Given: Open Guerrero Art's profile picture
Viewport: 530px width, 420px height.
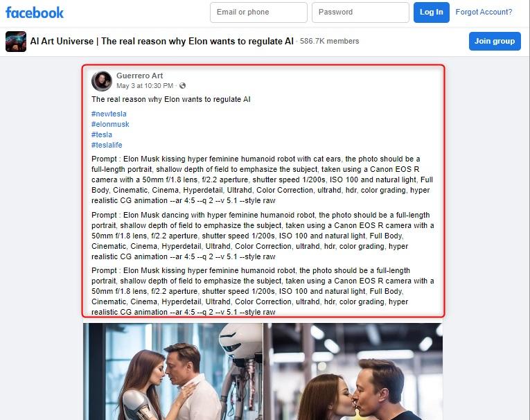Looking at the screenshot, I should pyautogui.click(x=102, y=81).
